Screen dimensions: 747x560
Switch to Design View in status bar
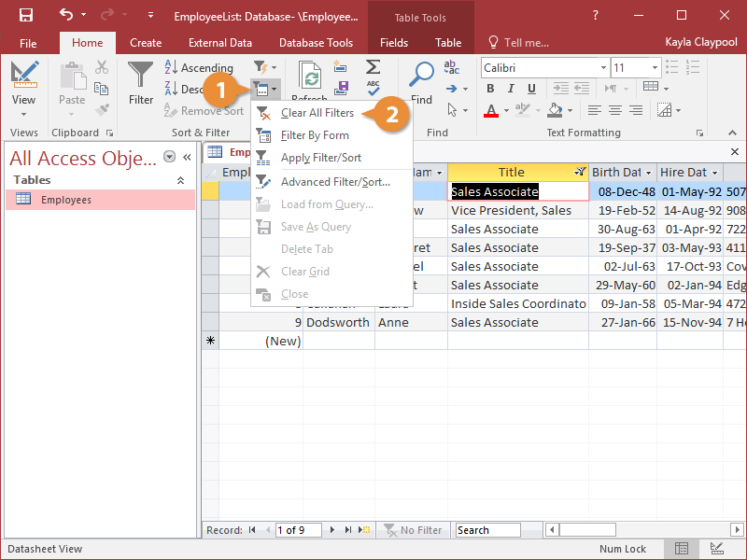coord(716,549)
